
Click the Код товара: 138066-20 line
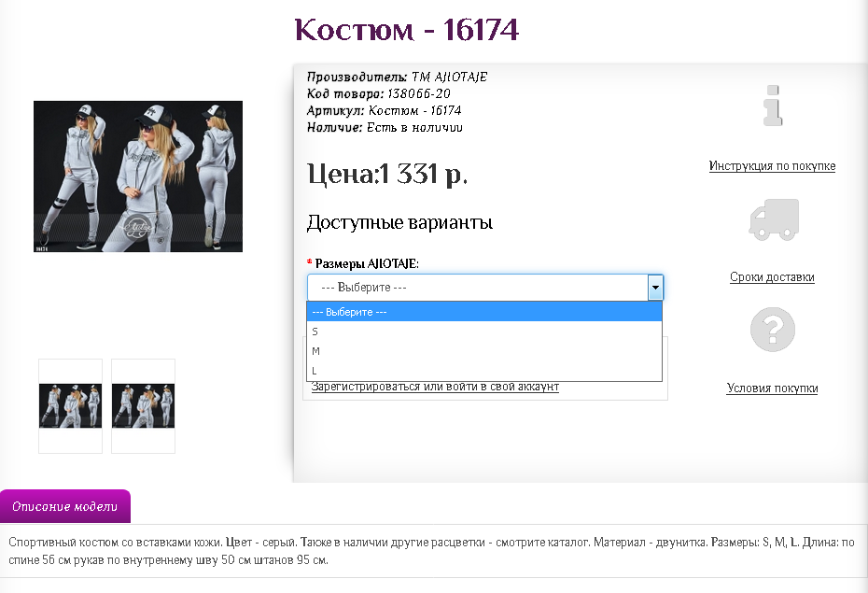pyautogui.click(x=379, y=93)
